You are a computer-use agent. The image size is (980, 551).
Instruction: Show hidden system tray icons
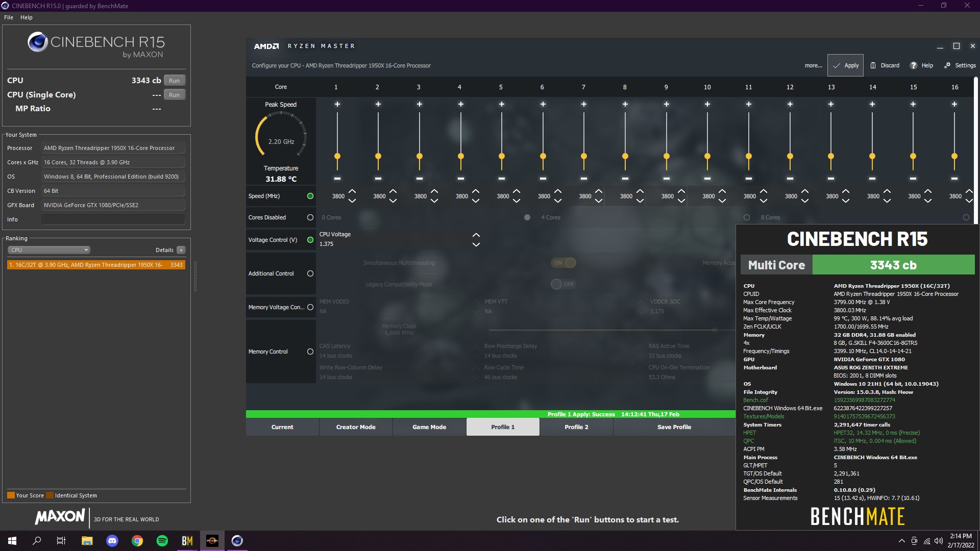point(901,541)
